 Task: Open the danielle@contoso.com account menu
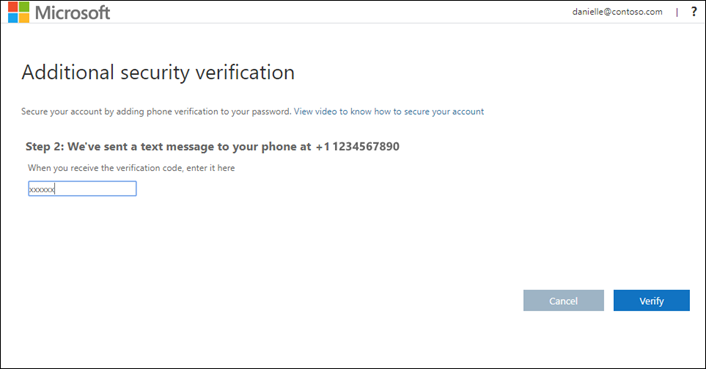617,12
